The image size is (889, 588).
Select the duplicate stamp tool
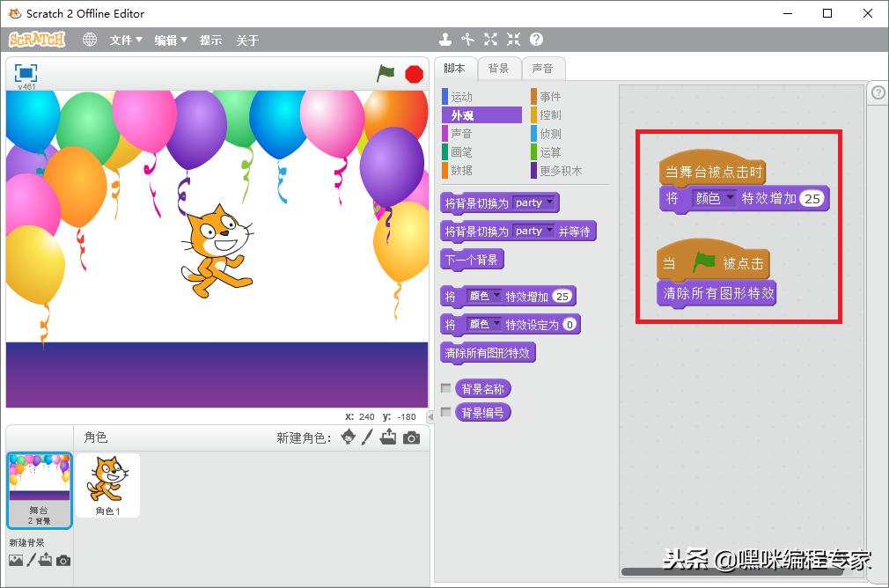click(444, 39)
